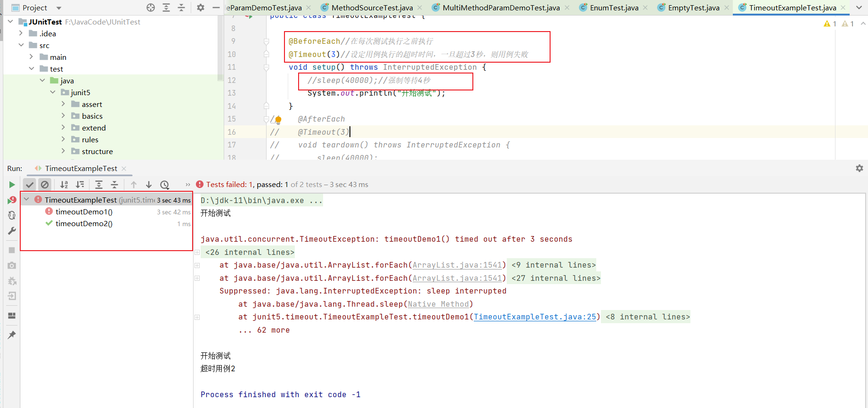Image resolution: width=868 pixels, height=408 pixels.
Task: Sort test results alphabetically
Action: pos(64,185)
